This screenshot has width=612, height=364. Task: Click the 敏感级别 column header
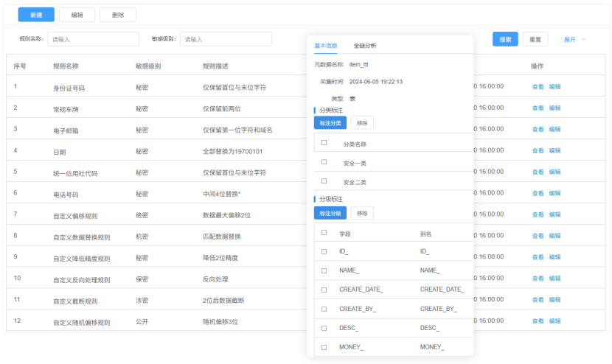pyautogui.click(x=148, y=66)
